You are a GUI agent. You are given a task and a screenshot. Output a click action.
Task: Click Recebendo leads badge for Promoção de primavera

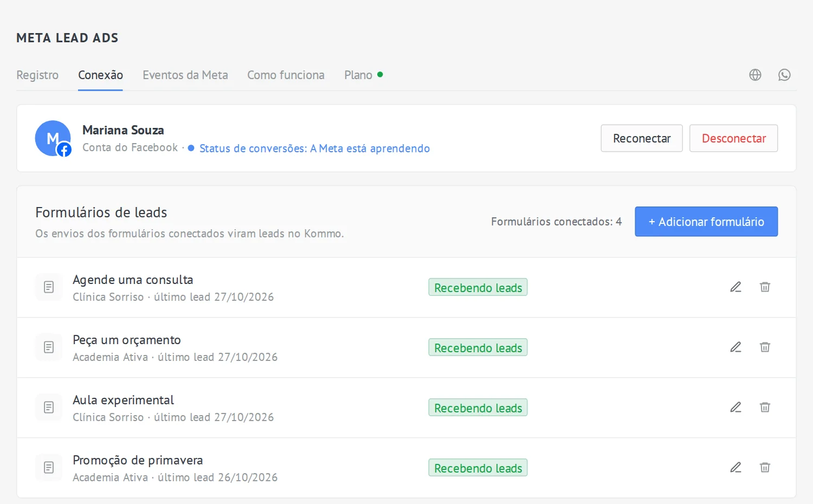pyautogui.click(x=478, y=468)
